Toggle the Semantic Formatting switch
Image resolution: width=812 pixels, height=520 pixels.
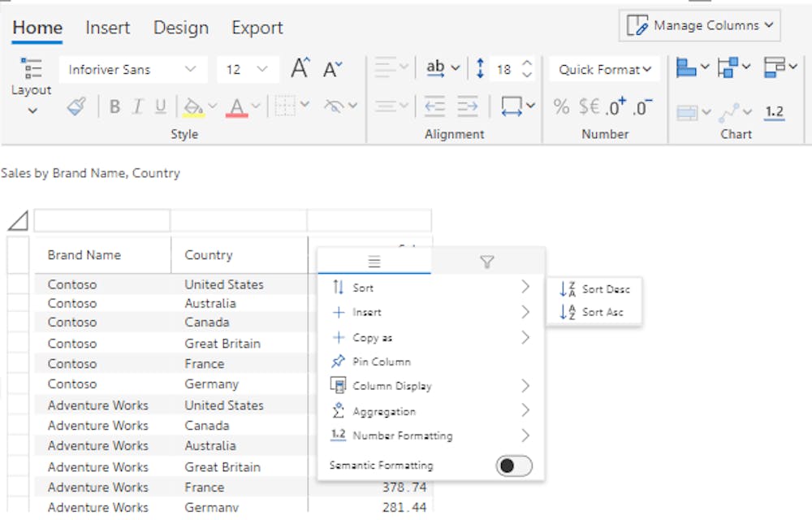coord(514,466)
